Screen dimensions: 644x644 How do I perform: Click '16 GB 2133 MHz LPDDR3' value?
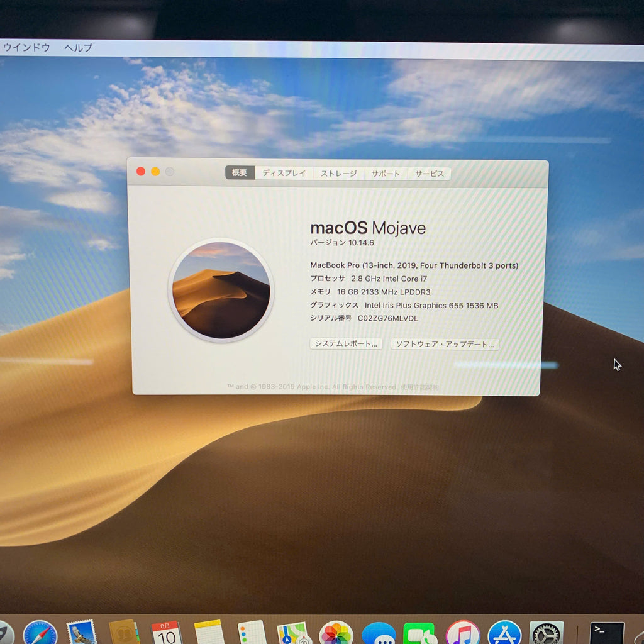pos(384,292)
